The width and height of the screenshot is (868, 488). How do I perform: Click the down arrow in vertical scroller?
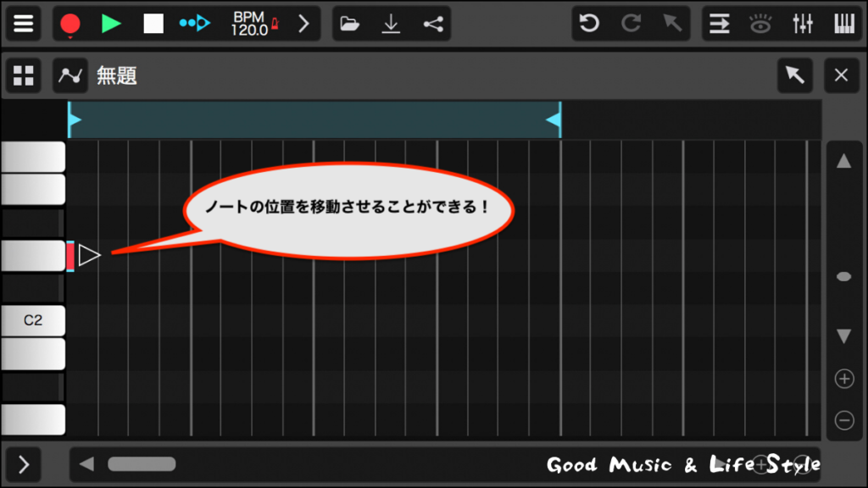(x=843, y=335)
